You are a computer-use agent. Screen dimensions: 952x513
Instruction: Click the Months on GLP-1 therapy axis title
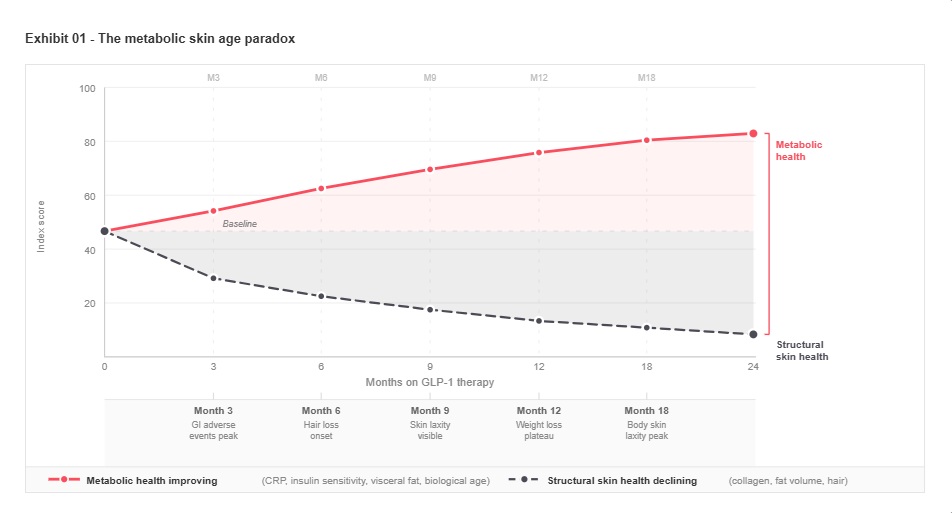(429, 382)
